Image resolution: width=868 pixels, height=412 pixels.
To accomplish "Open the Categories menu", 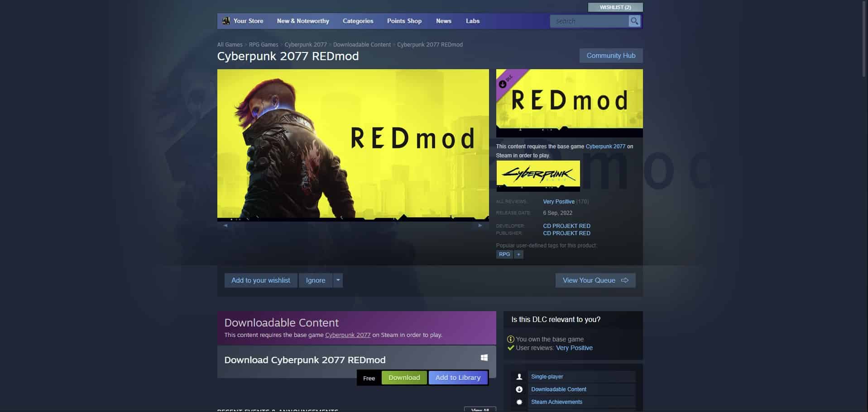I will pos(358,21).
